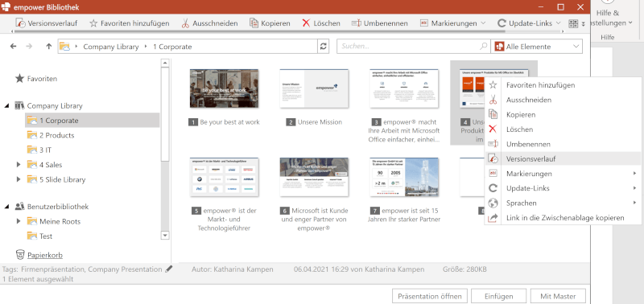The height and width of the screenshot is (304, 644).
Task: Click the Größe: 280KB status text
Action: (465, 269)
